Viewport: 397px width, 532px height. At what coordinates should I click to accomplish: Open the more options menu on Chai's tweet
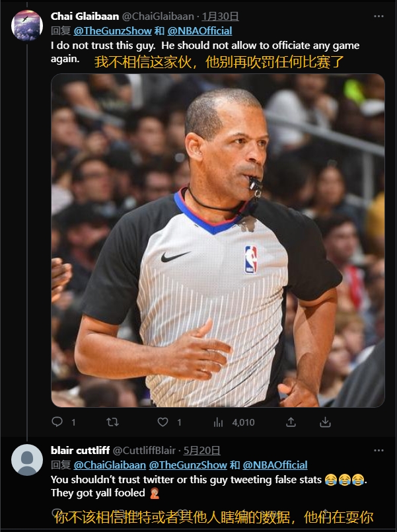(x=378, y=16)
